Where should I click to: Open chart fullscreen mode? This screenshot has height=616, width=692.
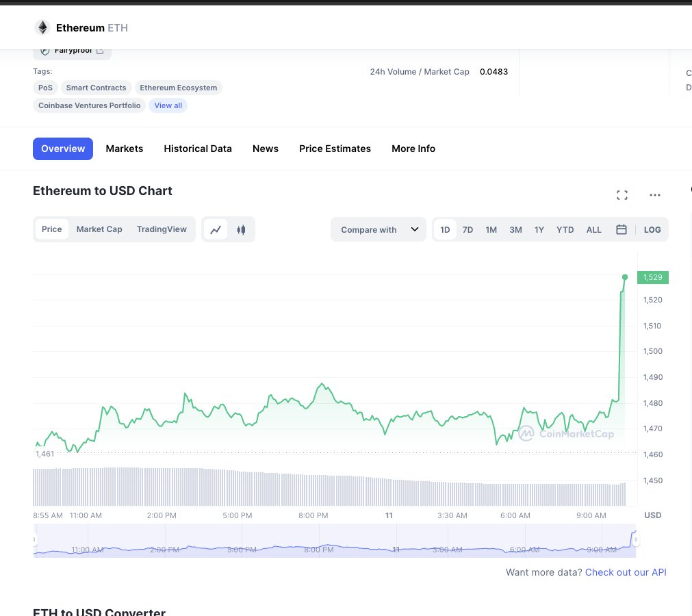click(x=622, y=195)
